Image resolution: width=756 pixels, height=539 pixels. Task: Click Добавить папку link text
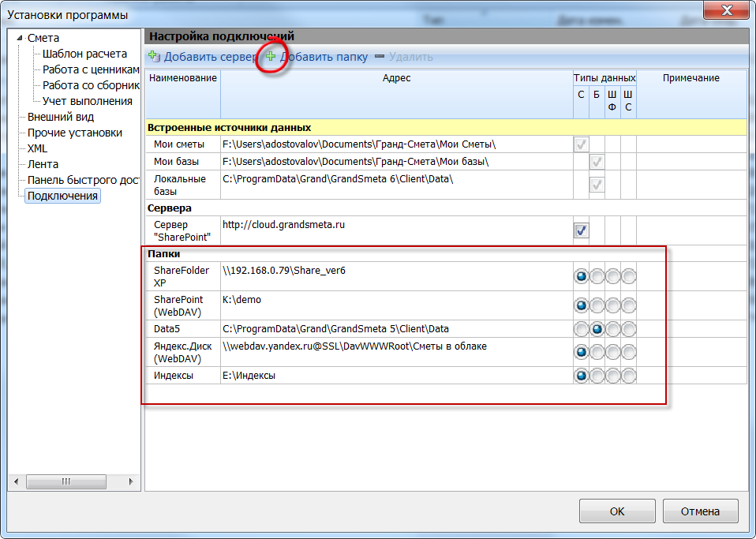click(x=324, y=57)
